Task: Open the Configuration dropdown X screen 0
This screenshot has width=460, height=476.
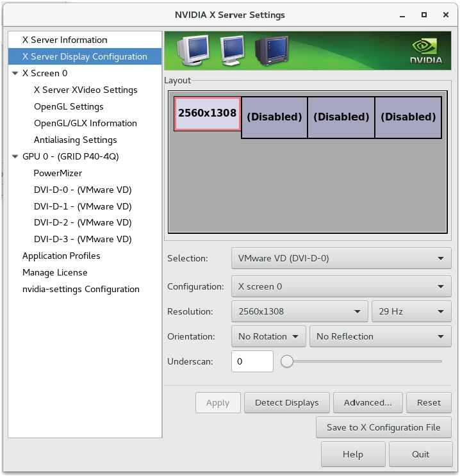Action: [x=341, y=286]
